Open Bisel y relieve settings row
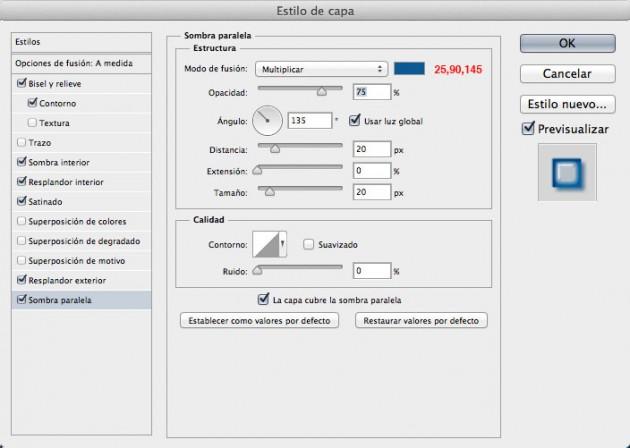The image size is (630, 448). [x=82, y=84]
